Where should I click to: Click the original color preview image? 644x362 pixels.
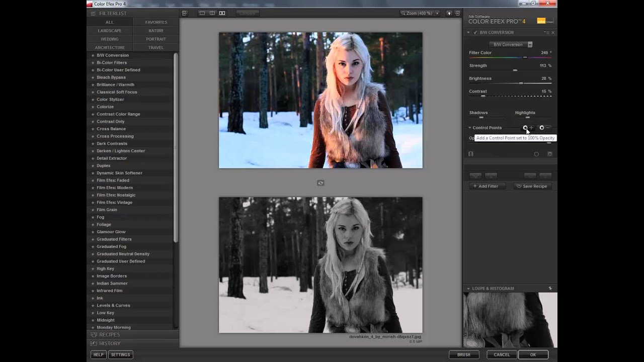[x=320, y=100]
